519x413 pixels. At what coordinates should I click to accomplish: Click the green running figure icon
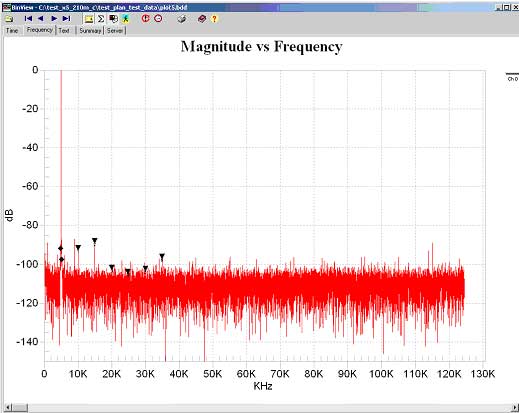pyautogui.click(x=125, y=19)
